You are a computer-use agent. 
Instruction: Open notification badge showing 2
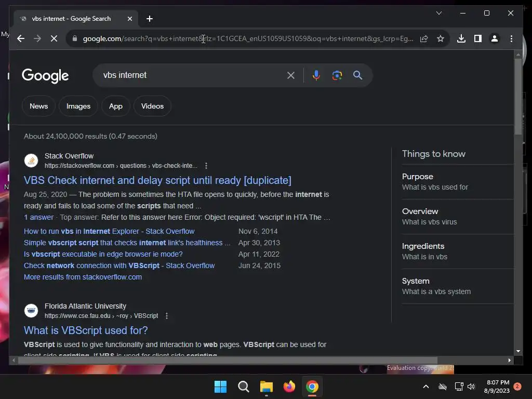pyautogui.click(x=517, y=387)
